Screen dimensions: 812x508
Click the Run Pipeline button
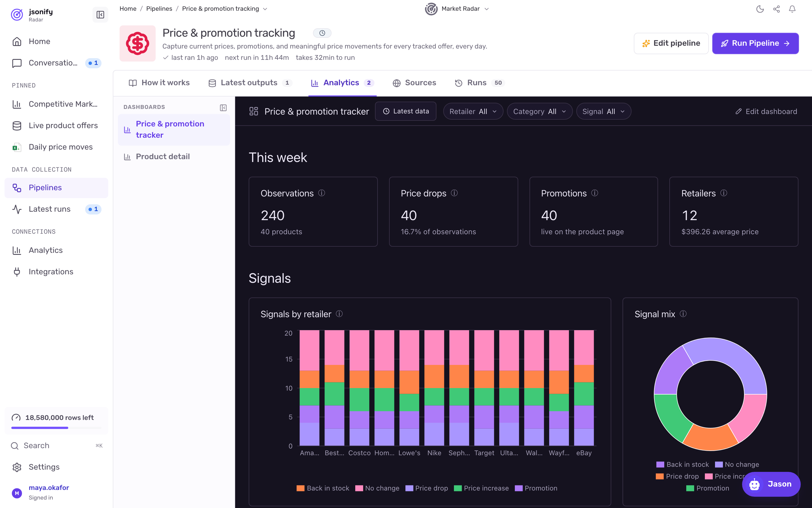click(755, 43)
